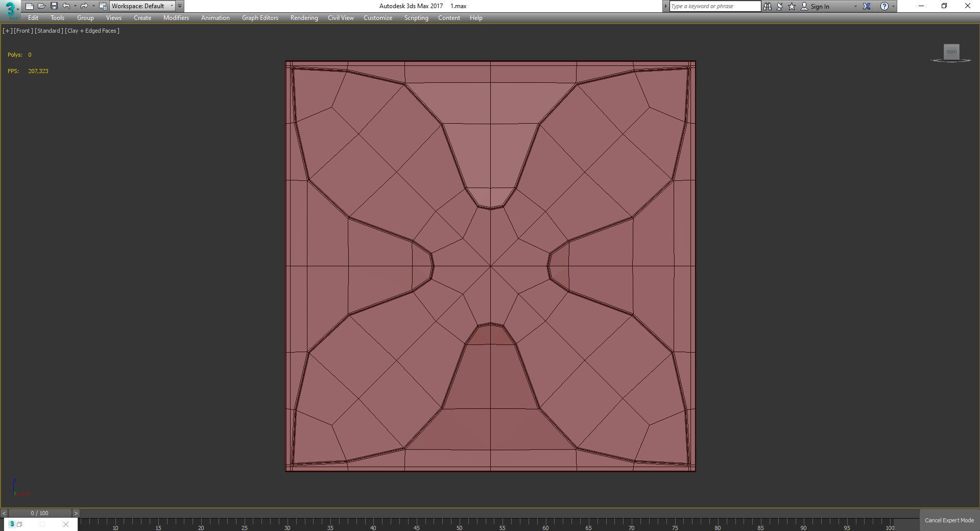The image size is (980, 531).
Task: Click the small 3ds Max icon in mini window
Action: (x=12, y=524)
